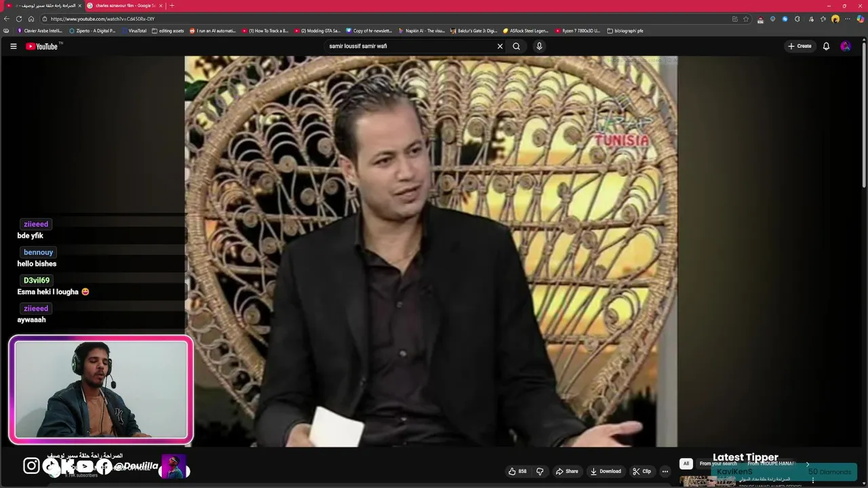This screenshot has height=488, width=868.
Task: Open the Clavier Arabe Intelli bookmark
Action: click(x=40, y=30)
